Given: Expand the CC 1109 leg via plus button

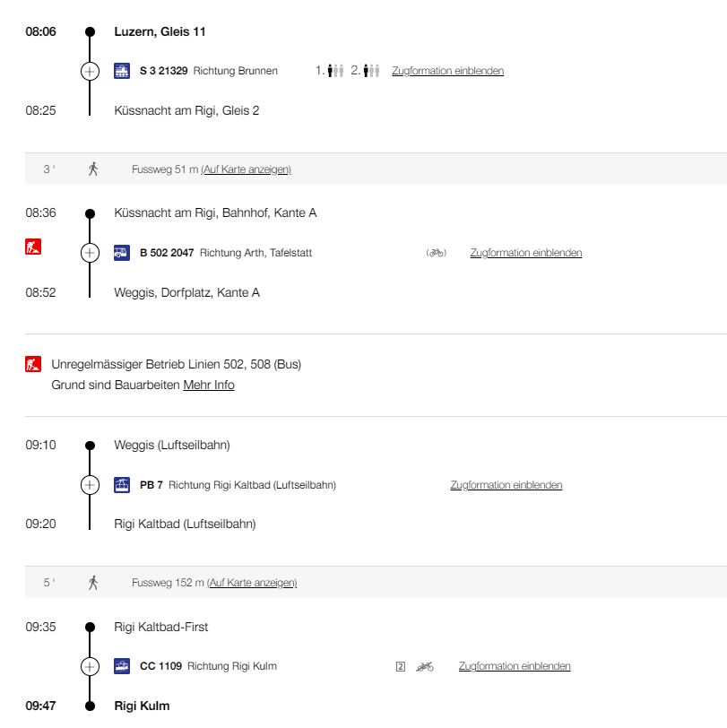Looking at the screenshot, I should click(89, 666).
